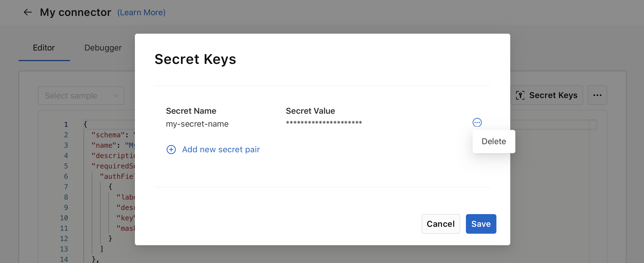Screen dimensions: 644x263
Task: Open the Select sample dropdown
Action: [80, 95]
